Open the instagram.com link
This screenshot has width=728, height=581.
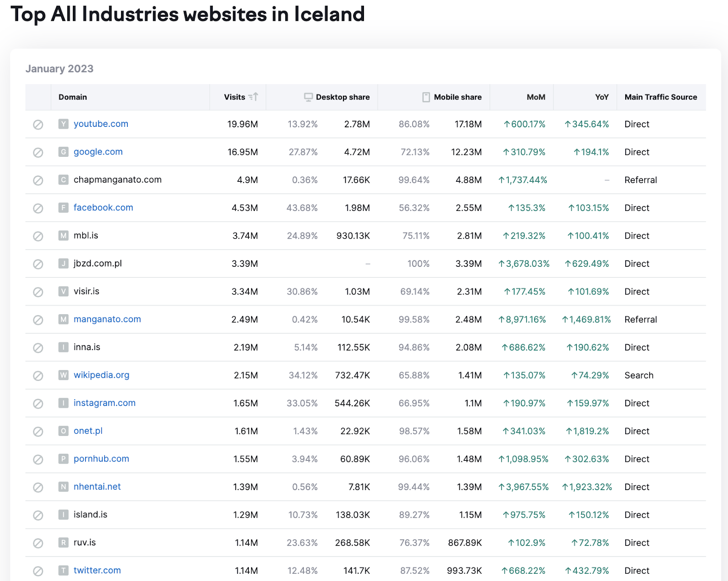pos(105,403)
